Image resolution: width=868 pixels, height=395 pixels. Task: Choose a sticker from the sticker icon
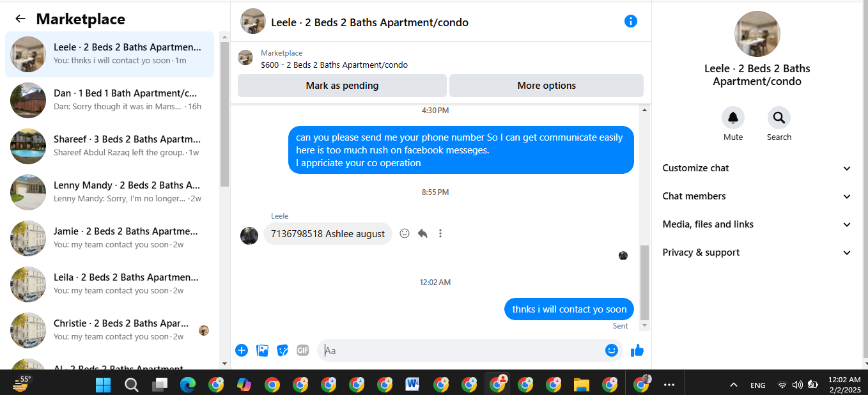[283, 350]
